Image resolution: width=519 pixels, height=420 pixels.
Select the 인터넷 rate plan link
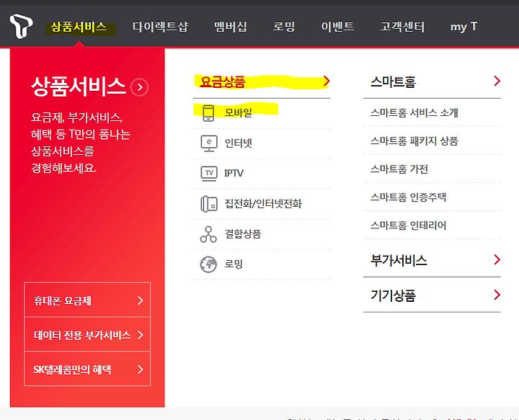pyautogui.click(x=239, y=143)
